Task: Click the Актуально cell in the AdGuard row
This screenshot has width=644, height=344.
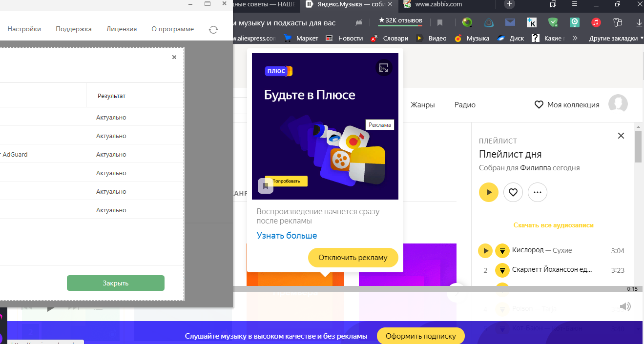Action: tap(111, 155)
